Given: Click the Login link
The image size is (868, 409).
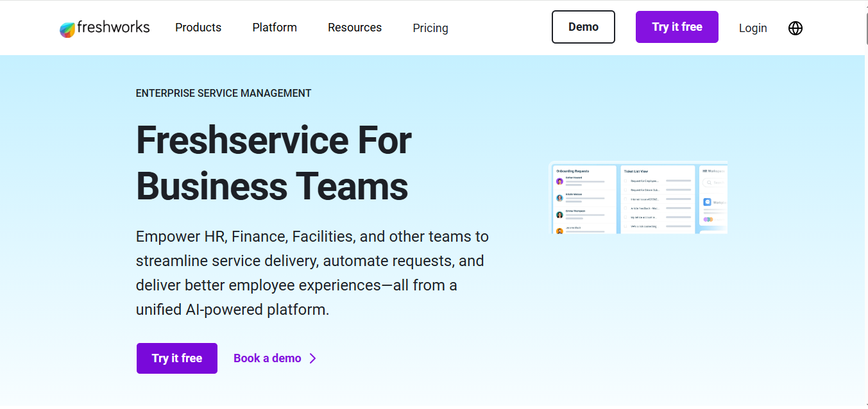Looking at the screenshot, I should tap(753, 28).
